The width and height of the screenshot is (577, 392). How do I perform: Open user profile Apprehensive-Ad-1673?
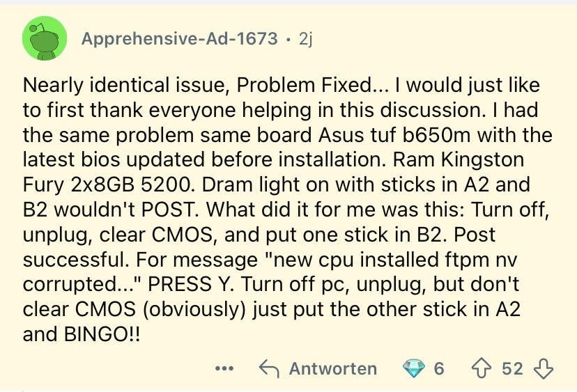point(180,38)
